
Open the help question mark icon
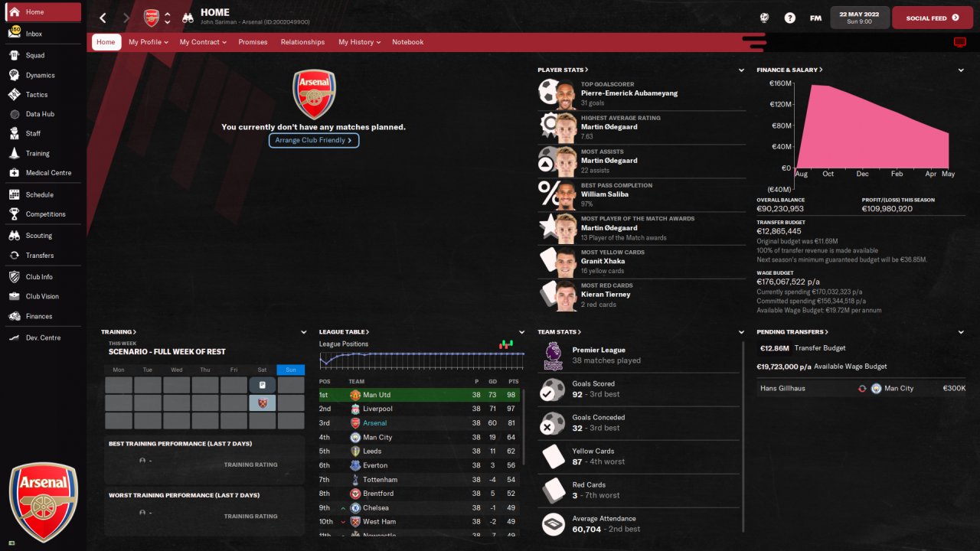pos(790,18)
